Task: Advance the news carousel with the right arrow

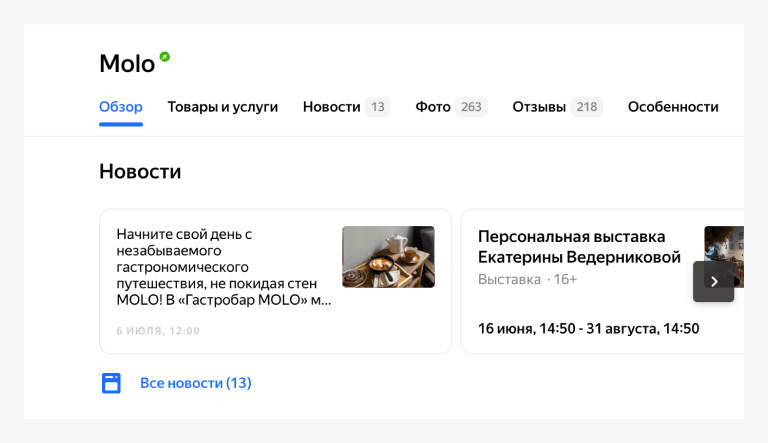Action: (x=714, y=281)
